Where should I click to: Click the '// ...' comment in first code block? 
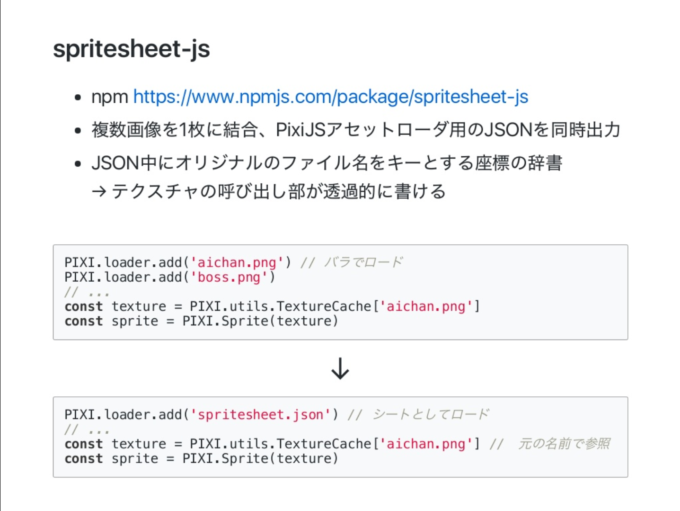tap(87, 292)
